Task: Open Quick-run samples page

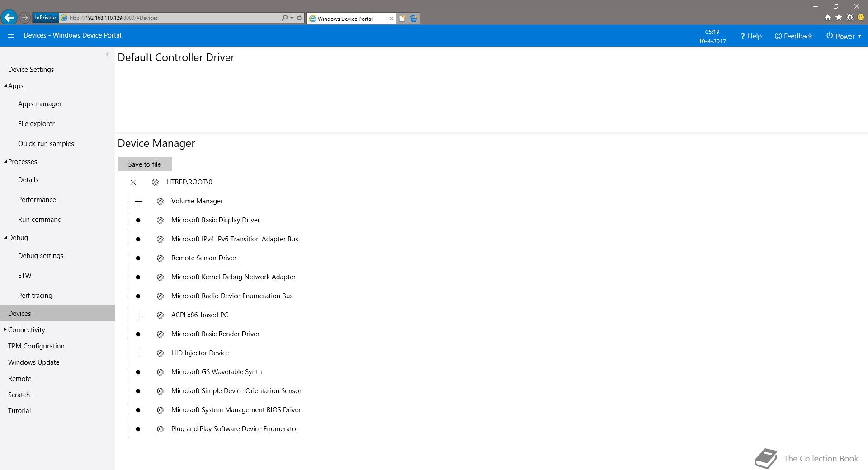Action: point(46,143)
